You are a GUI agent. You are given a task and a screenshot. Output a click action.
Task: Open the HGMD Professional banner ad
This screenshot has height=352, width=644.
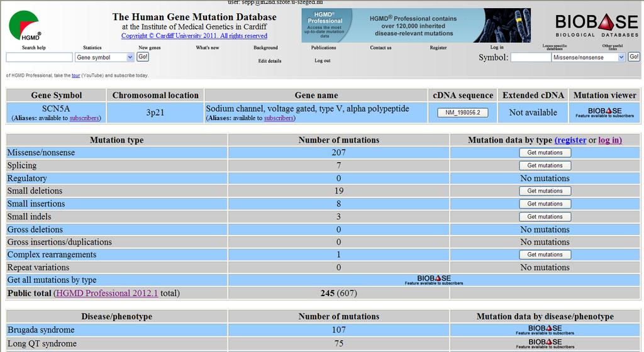[x=416, y=25]
